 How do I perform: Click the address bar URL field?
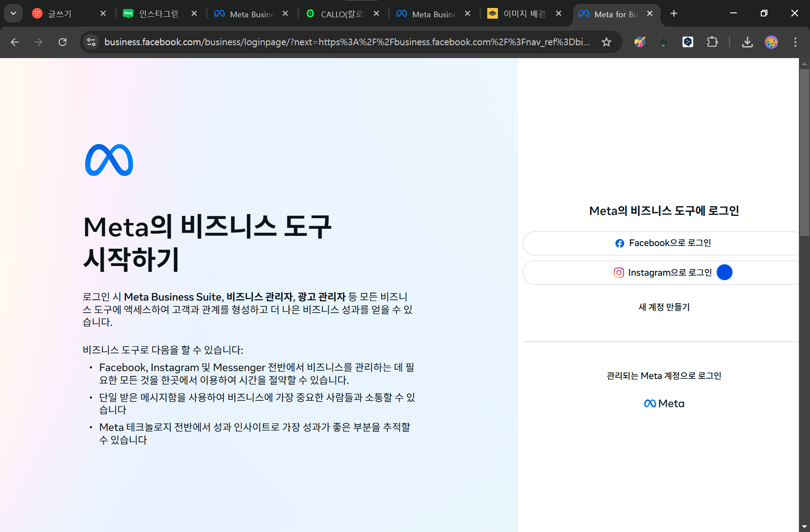click(347, 42)
